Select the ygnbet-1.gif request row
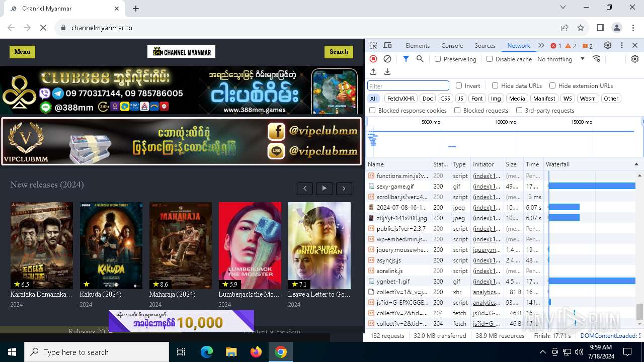Screen dimensions: 644x362 click(x=501, y=282)
